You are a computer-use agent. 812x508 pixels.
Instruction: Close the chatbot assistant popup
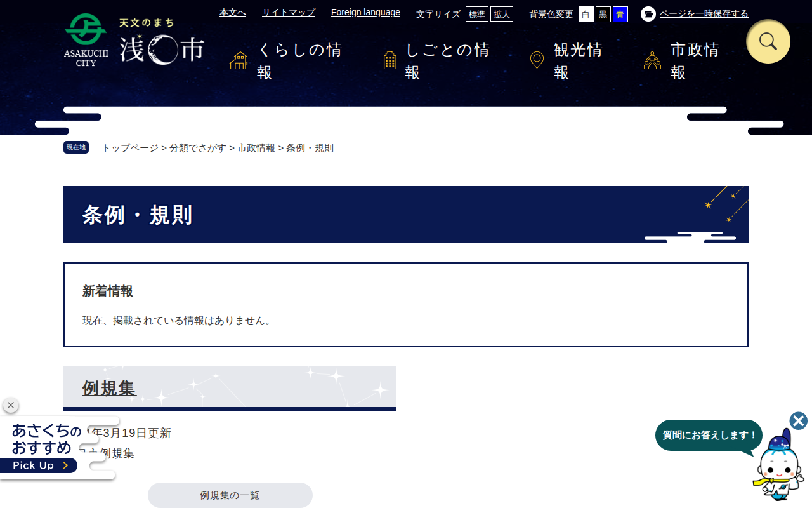[799, 421]
